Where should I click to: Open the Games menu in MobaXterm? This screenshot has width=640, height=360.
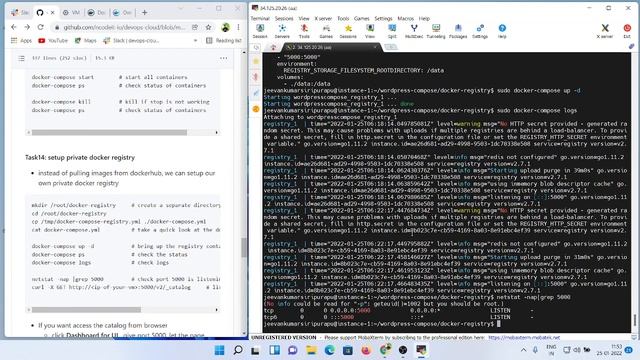(362, 18)
